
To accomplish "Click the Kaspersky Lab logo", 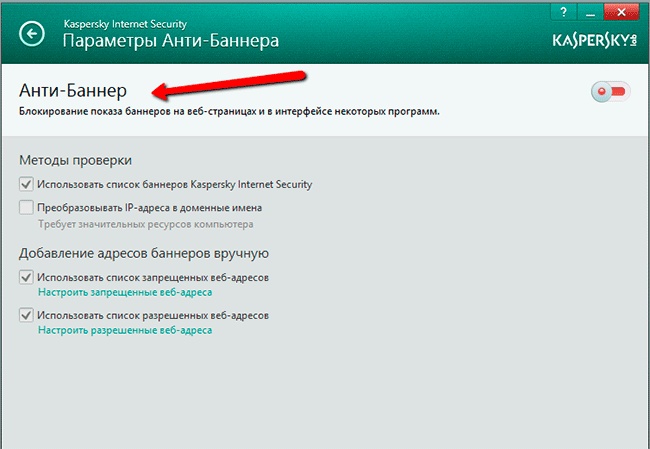I will (x=594, y=41).
